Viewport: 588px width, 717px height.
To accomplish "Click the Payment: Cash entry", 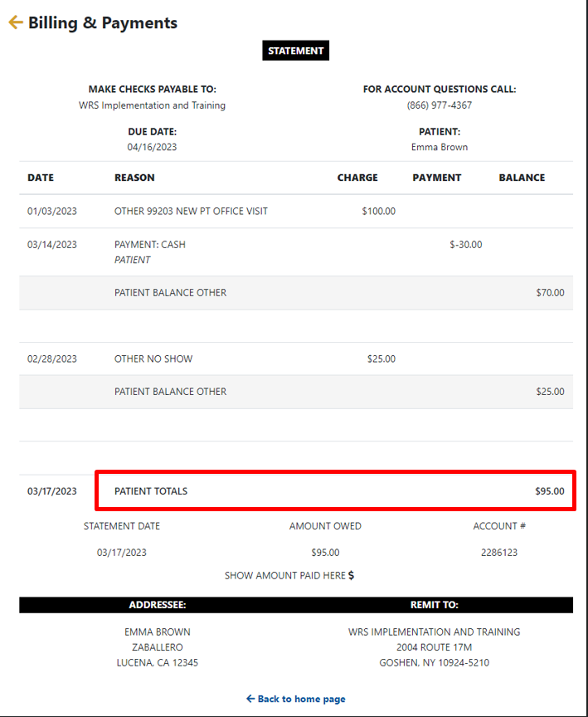I will 150,245.
